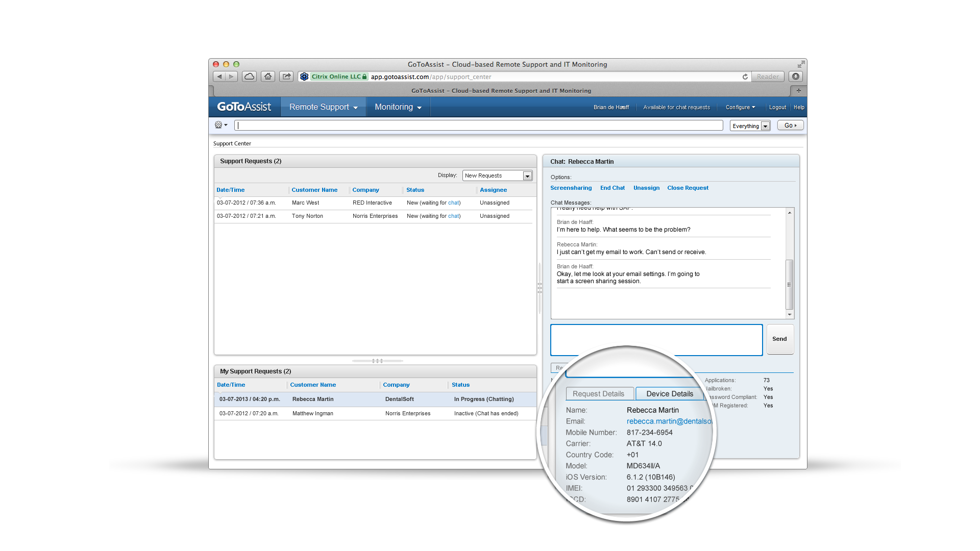Viewport: 980px width, 551px height.
Task: Sort support requests by Company header
Action: coord(365,190)
